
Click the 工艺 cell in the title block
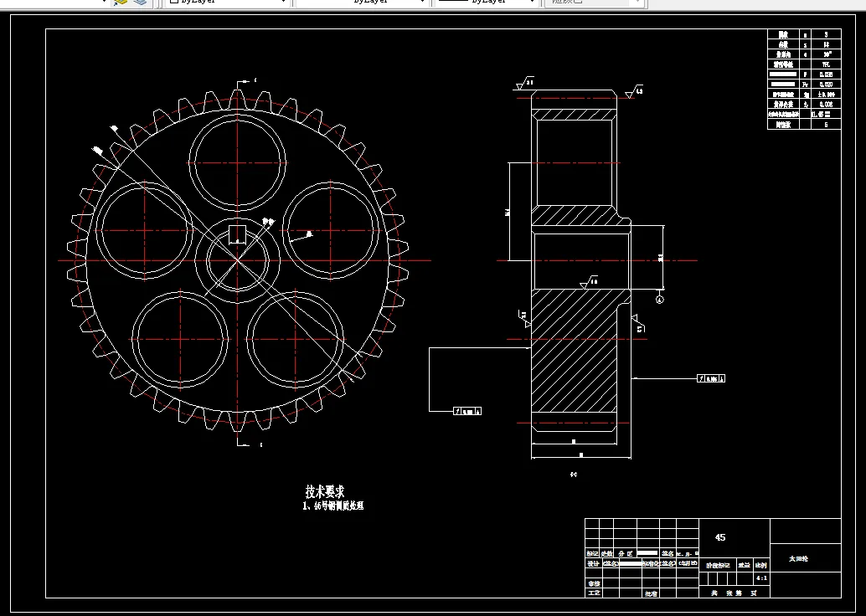(594, 593)
